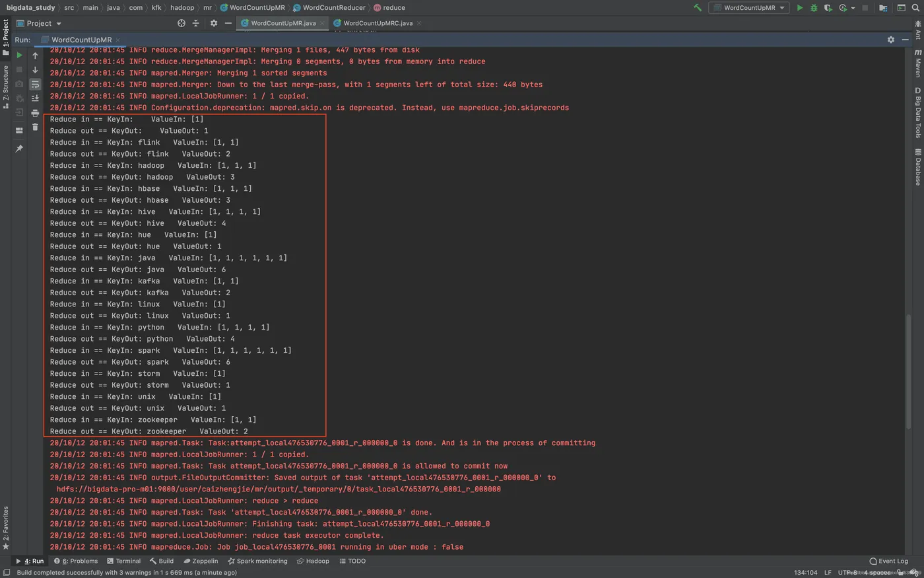This screenshot has height=578, width=924.
Task: Open the Problems tool window
Action: pyautogui.click(x=76, y=561)
